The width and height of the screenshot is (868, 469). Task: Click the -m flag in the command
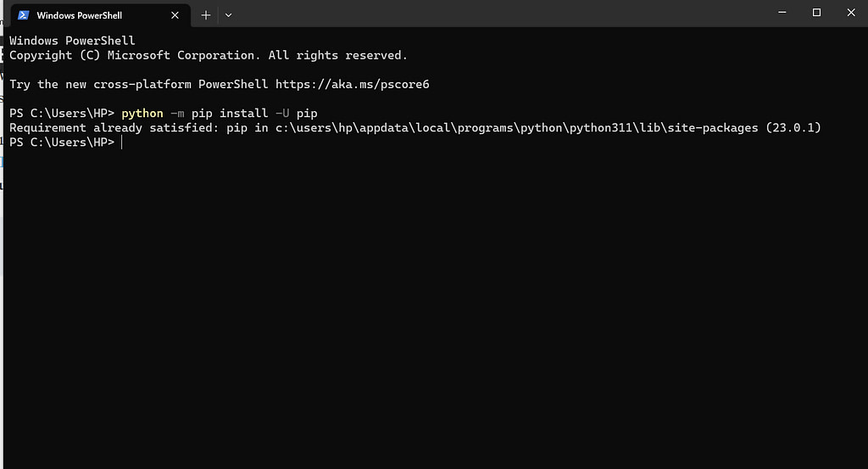tap(177, 113)
